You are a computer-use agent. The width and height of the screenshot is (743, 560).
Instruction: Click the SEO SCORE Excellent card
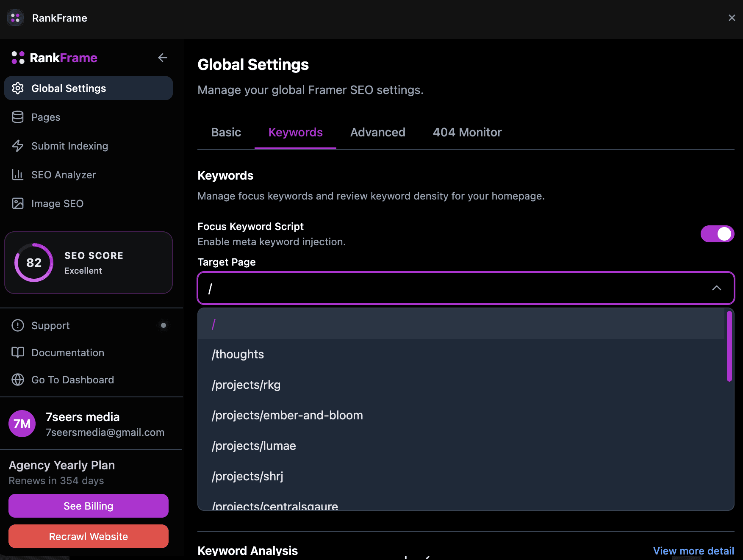pos(89,263)
